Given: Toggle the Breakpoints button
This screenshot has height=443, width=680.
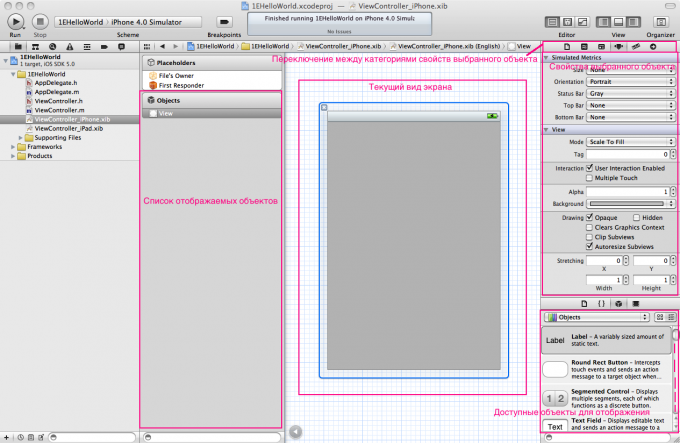Looking at the screenshot, I should [x=224, y=22].
